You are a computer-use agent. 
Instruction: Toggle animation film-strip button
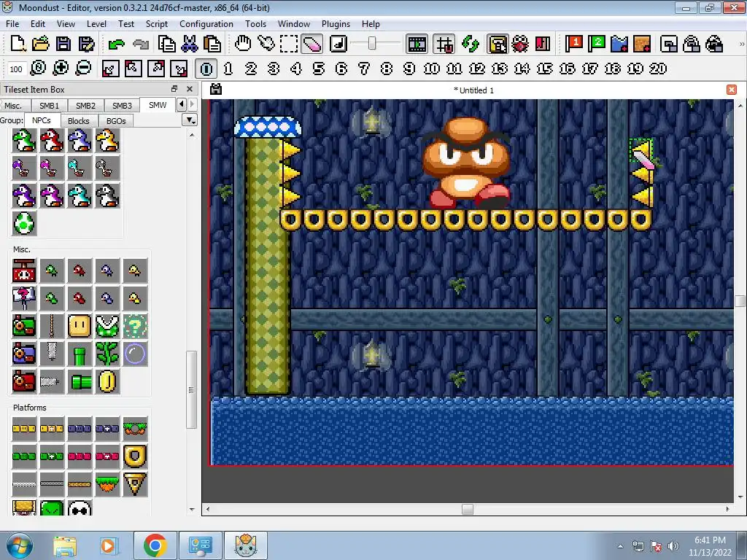tap(417, 44)
